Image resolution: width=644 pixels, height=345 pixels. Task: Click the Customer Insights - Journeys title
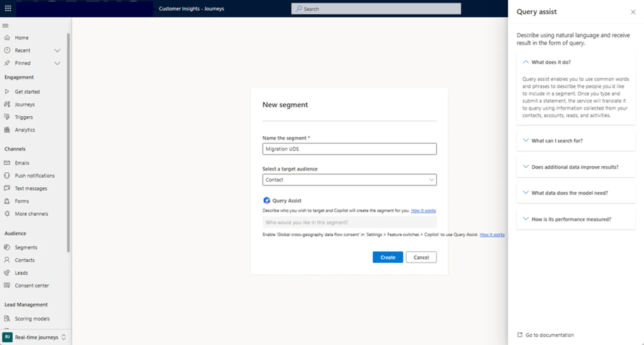pyautogui.click(x=191, y=9)
